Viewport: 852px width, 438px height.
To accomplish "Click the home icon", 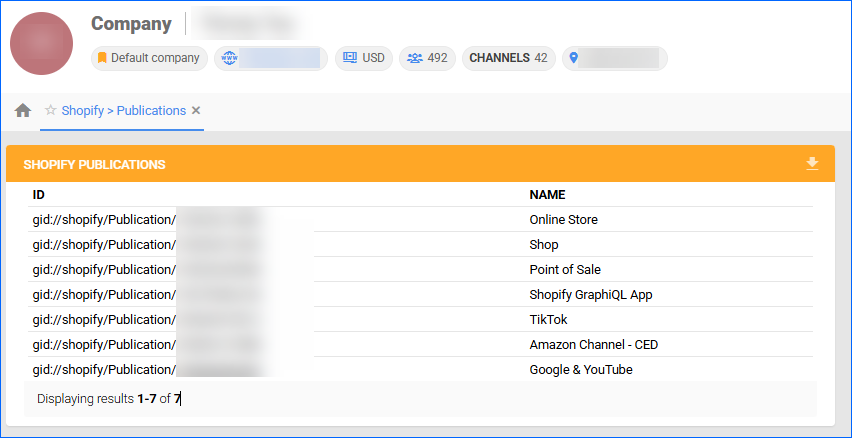I will pos(23,111).
